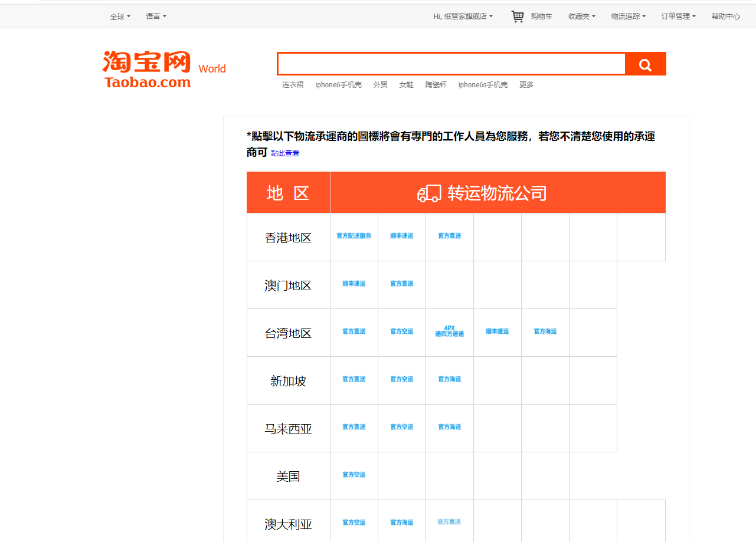Choose 顺丰速运 in the 台湾地区 row
Image resolution: width=756 pixels, height=542 pixels.
coord(498,331)
